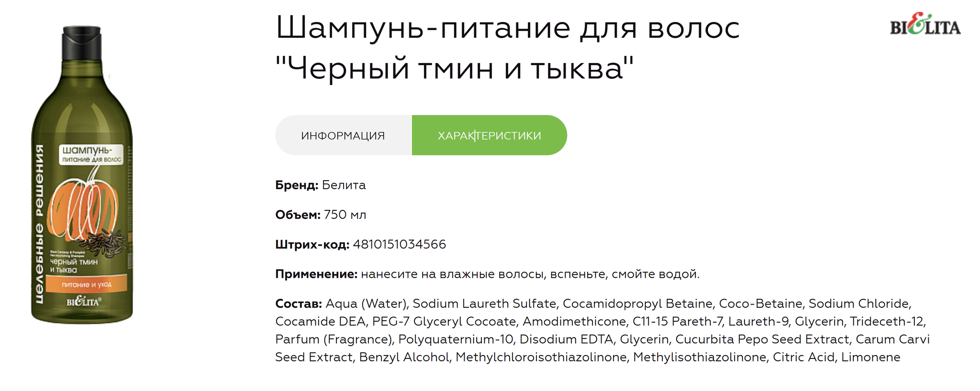Viewport: 980px width, 391px height.
Task: Click the Применение usage instructions text
Action: 530,274
